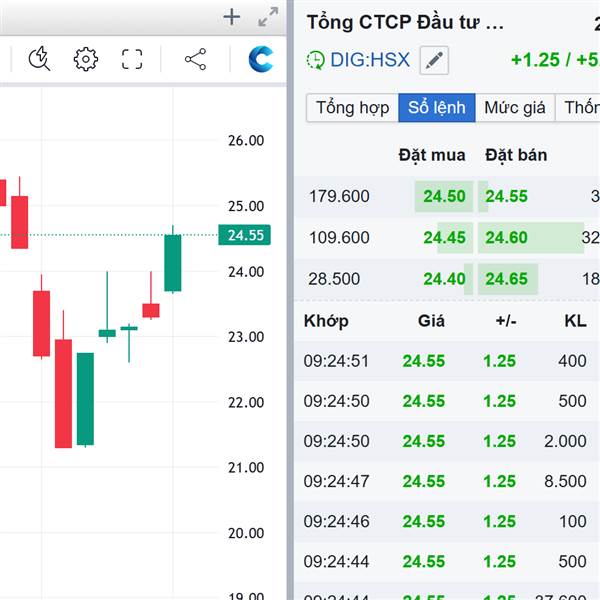The width and height of the screenshot is (600, 600).
Task: Select best ask price 24.55
Action: click(506, 196)
